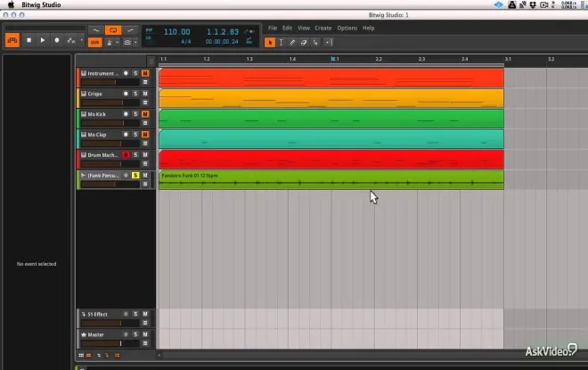Toggle the orange effect tracks icon at bottom
The width and height of the screenshot is (588, 370).
click(107, 355)
